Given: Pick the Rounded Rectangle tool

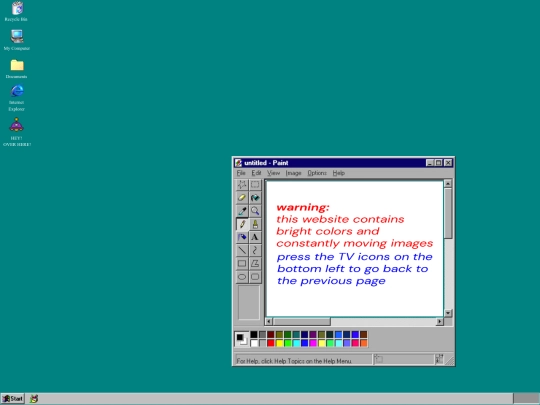Looking at the screenshot, I should pos(255,277).
